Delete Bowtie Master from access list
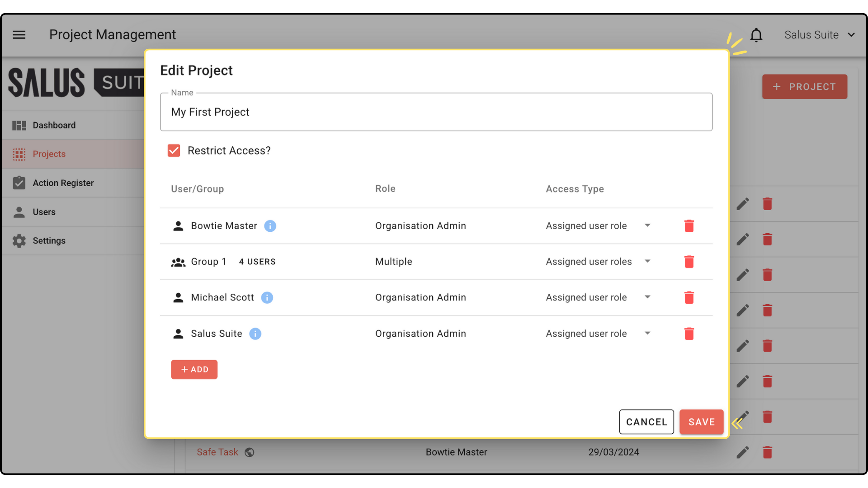868x488 pixels. click(x=689, y=226)
